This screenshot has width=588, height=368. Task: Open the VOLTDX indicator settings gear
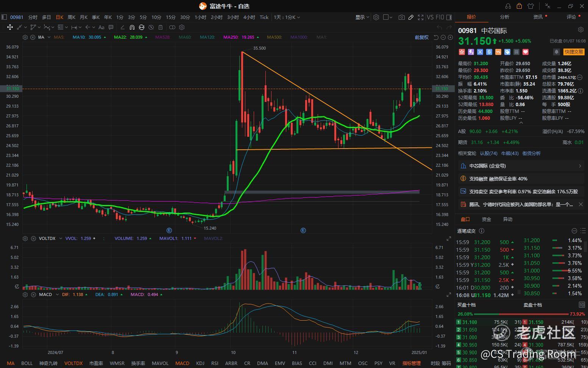tap(25, 238)
